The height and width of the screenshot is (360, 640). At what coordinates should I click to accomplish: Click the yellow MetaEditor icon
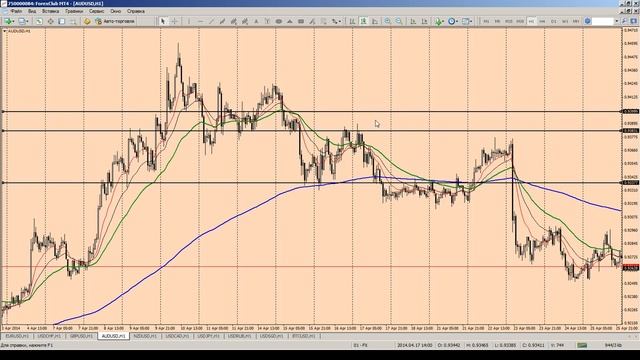(x=87, y=21)
